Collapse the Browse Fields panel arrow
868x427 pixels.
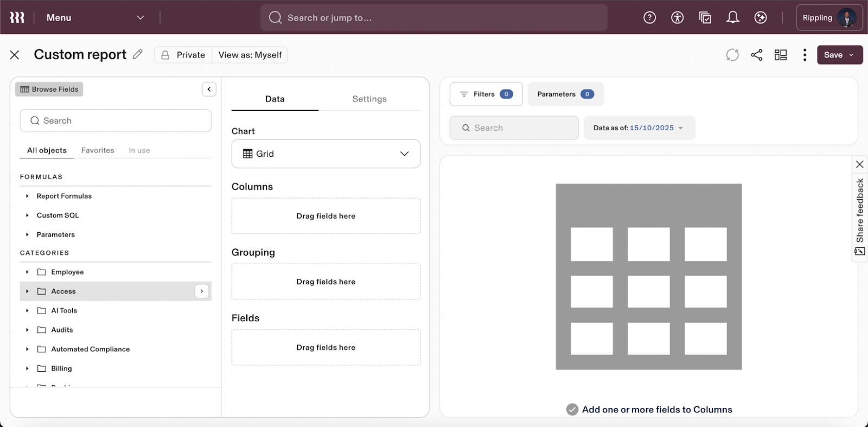coord(209,89)
